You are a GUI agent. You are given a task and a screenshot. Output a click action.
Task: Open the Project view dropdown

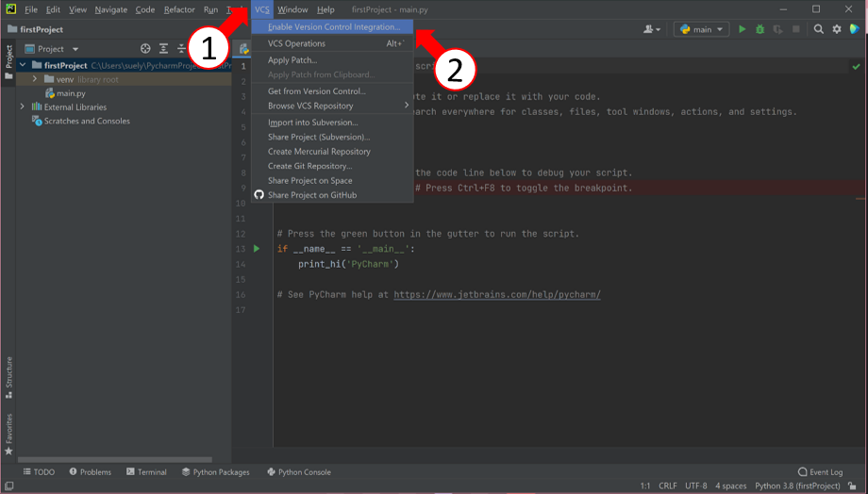pyautogui.click(x=52, y=49)
